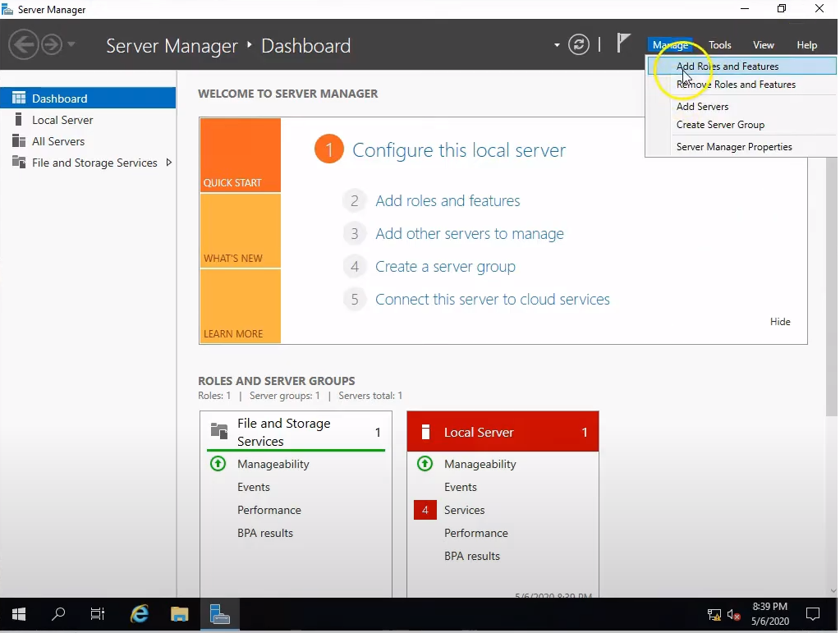The height and width of the screenshot is (633, 840).
Task: Choose Add Servers from Manage menu
Action: pyautogui.click(x=742, y=106)
